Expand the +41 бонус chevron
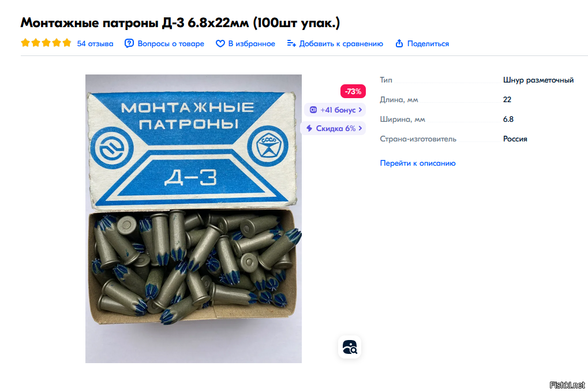Screen dimensions: 588x392 [360, 110]
